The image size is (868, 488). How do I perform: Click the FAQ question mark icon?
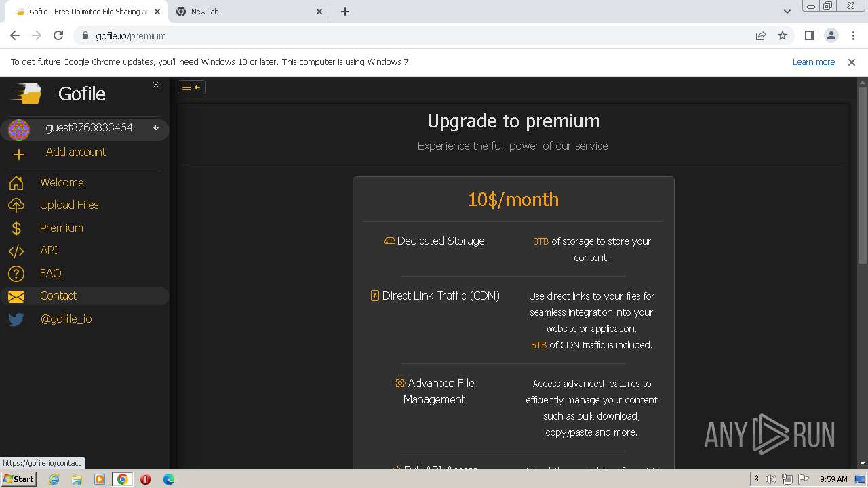16,274
